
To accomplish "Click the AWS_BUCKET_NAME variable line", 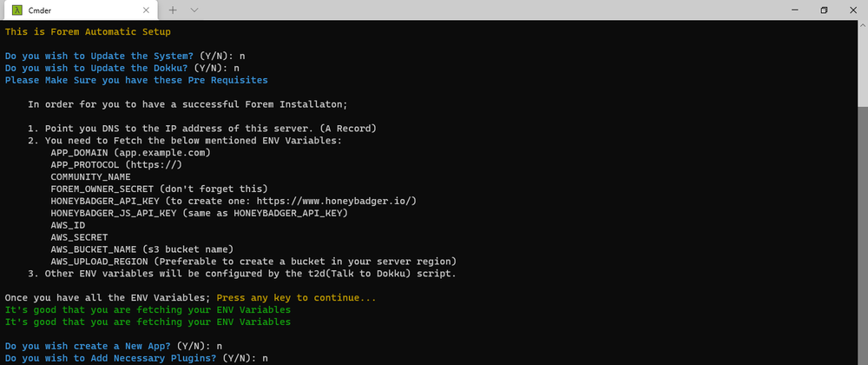I will coord(141,249).
